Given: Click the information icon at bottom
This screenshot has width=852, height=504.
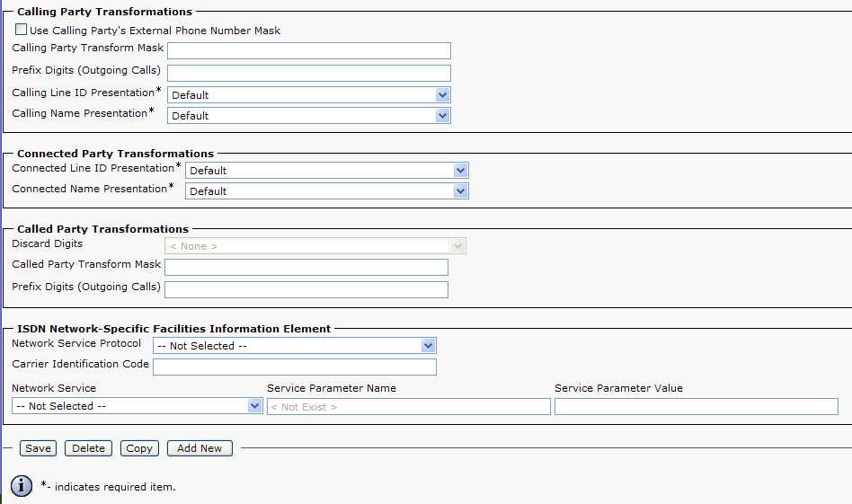Looking at the screenshot, I should pos(22,486).
